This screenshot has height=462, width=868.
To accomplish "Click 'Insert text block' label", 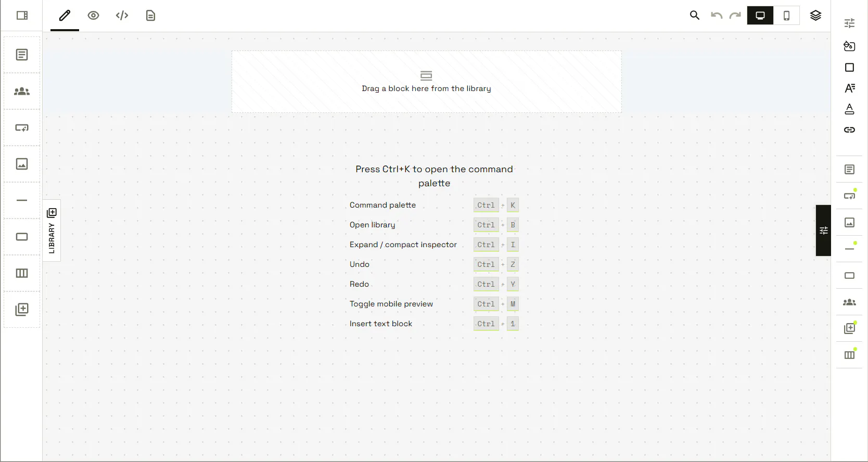I will [381, 324].
